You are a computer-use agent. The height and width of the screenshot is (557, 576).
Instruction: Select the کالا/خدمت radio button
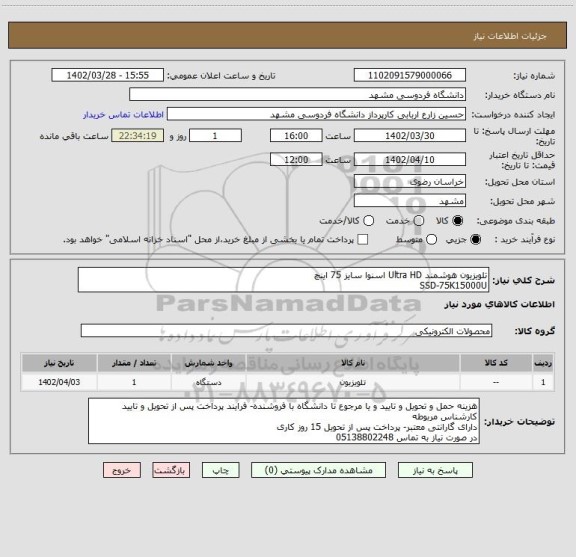point(368,221)
